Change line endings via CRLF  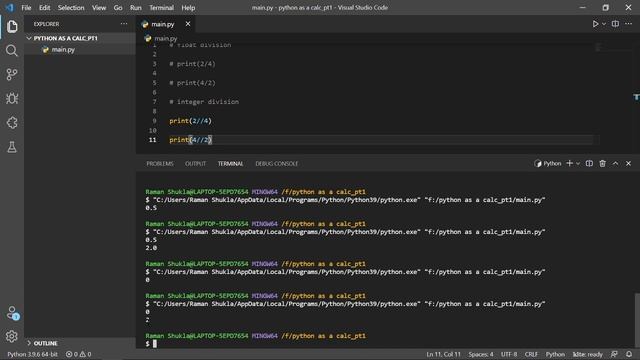click(531, 354)
